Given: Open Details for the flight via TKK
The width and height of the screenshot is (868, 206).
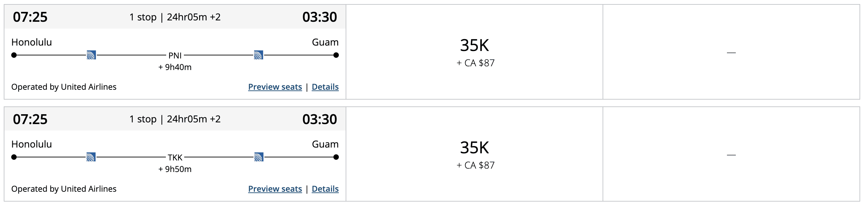Looking at the screenshot, I should tap(325, 189).
